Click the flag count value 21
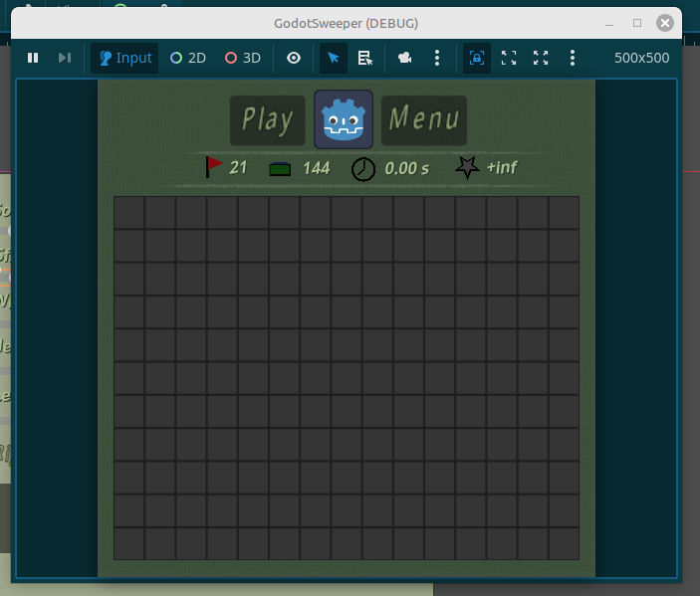Viewport: 700px width, 596px height. (238, 168)
